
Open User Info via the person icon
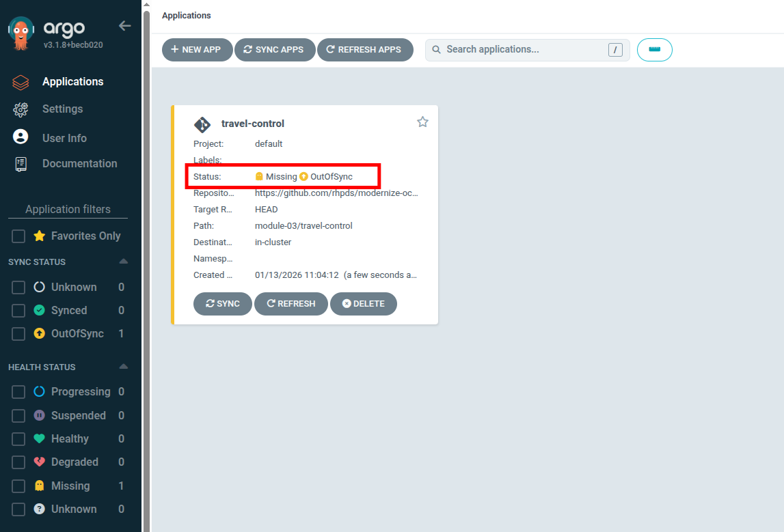(19, 137)
